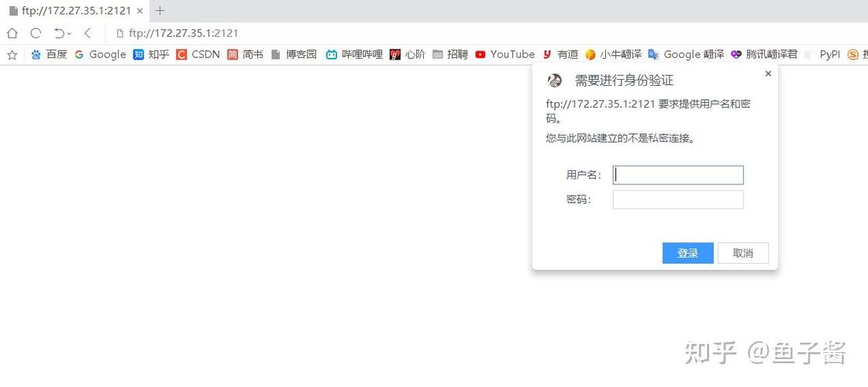Open the CSDN bookmark
The width and height of the screenshot is (868, 387).
198,54
